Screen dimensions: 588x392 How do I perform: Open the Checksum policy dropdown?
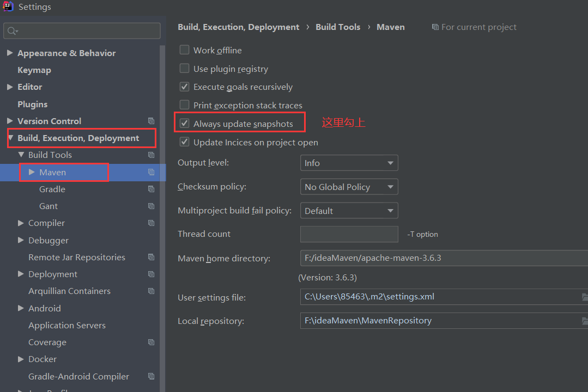click(x=349, y=187)
